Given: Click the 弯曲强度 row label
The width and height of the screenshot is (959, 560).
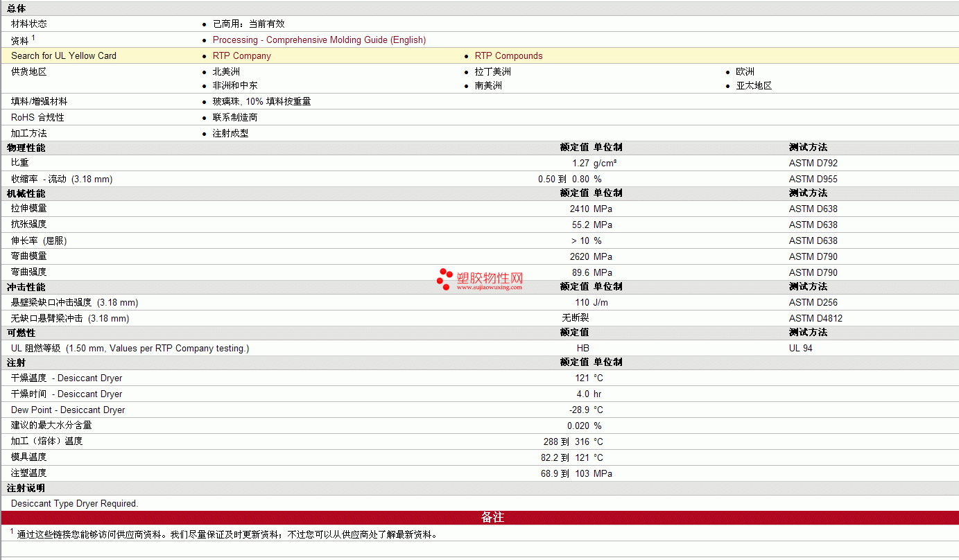Looking at the screenshot, I should click(x=29, y=272).
